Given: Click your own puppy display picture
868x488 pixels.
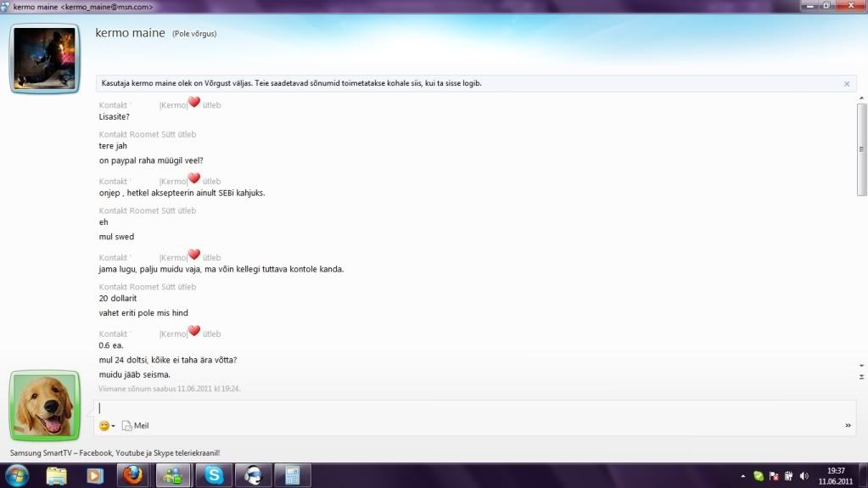Looking at the screenshot, I should point(45,406).
